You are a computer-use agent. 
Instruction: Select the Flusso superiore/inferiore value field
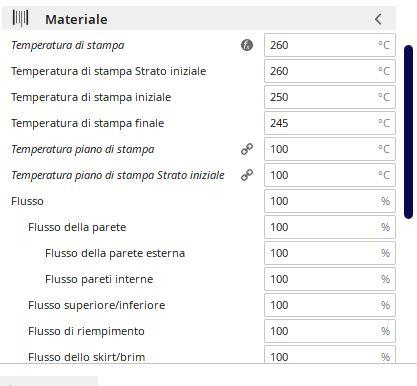[330, 305]
